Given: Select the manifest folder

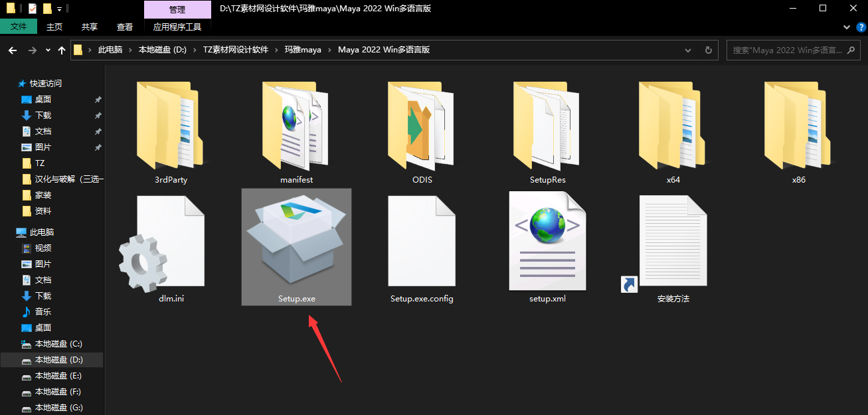Looking at the screenshot, I should click(296, 133).
